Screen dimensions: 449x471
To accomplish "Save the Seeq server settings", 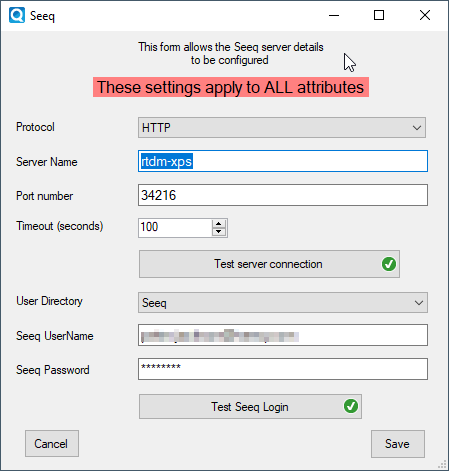I will click(398, 444).
